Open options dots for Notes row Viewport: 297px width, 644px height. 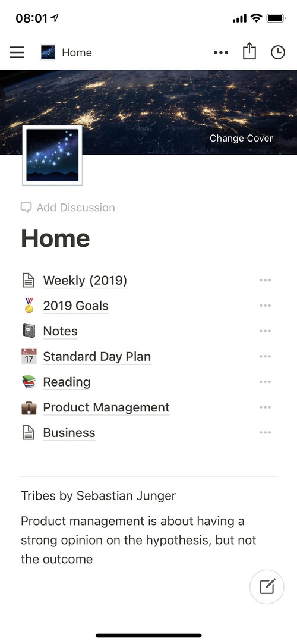pyautogui.click(x=265, y=331)
